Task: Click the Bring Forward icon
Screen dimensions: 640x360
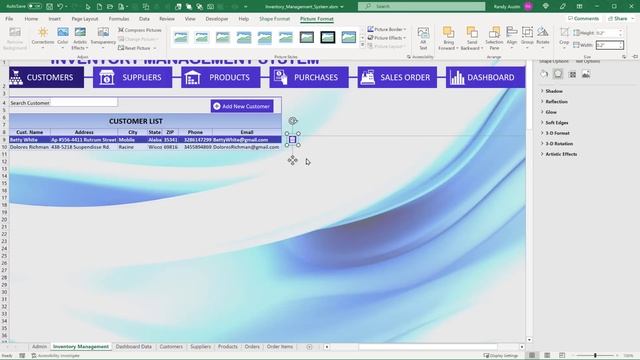Action: (x=448, y=33)
